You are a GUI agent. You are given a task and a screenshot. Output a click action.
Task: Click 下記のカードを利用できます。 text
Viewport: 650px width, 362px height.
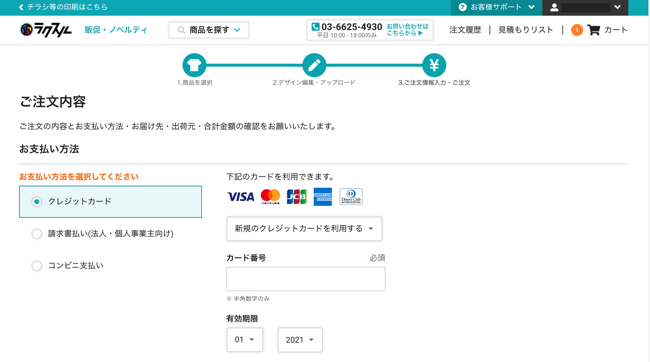pyautogui.click(x=281, y=177)
